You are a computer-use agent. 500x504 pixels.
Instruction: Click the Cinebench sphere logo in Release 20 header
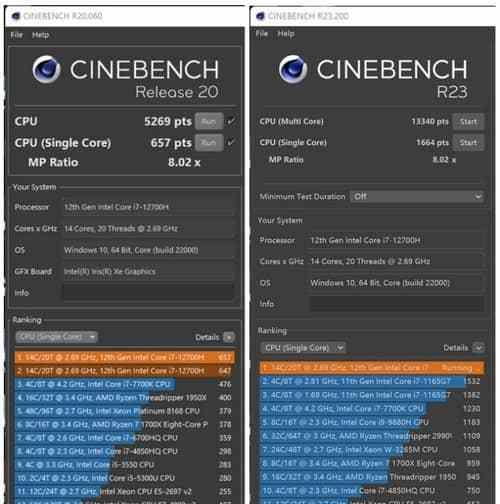[47, 69]
